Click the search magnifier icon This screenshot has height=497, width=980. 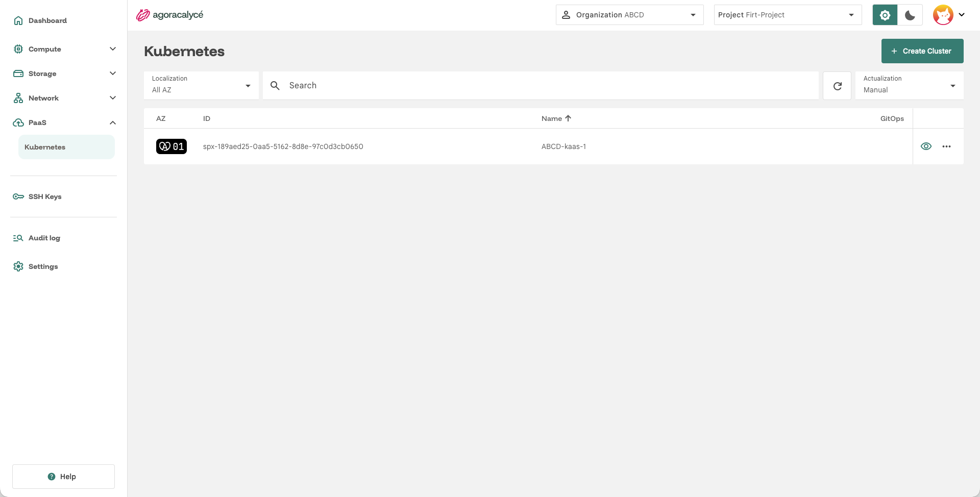point(275,86)
